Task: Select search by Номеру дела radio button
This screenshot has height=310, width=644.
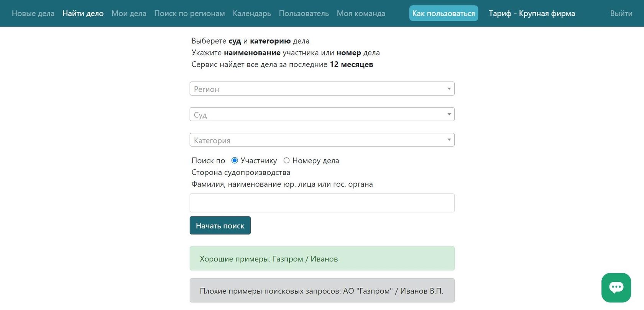Action: click(286, 160)
